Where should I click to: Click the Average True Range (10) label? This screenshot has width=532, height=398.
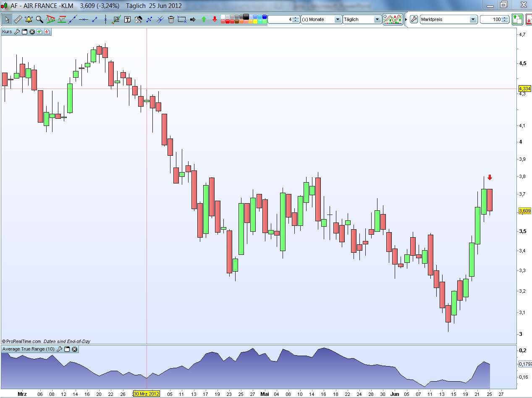click(x=28, y=349)
